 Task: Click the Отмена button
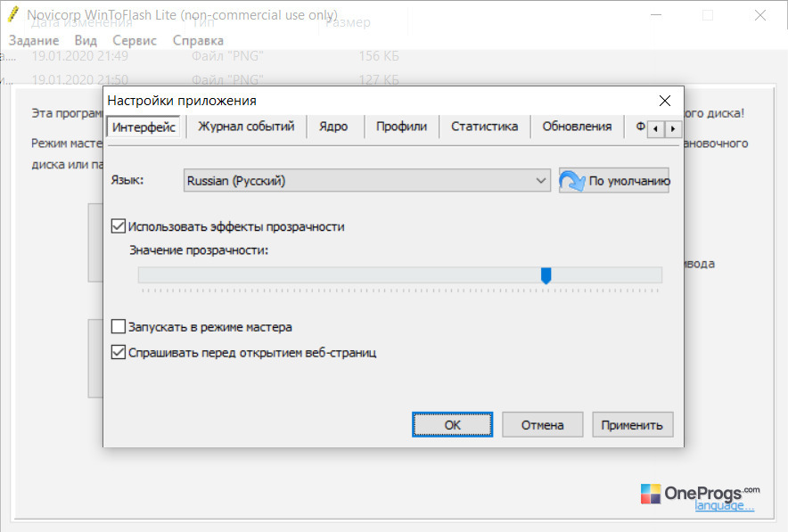pos(542,425)
